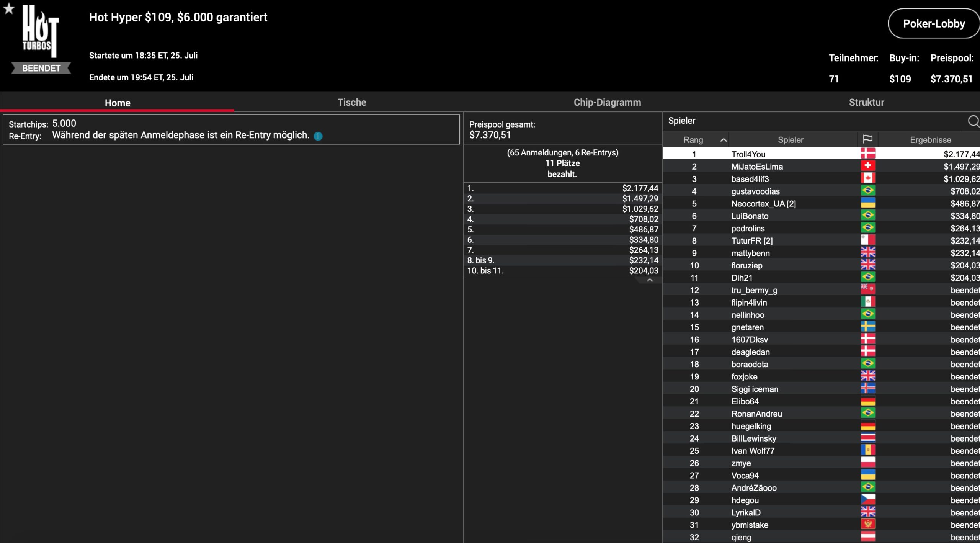Click the Hot Turbos logo
The width and height of the screenshot is (980, 543).
pos(40,31)
